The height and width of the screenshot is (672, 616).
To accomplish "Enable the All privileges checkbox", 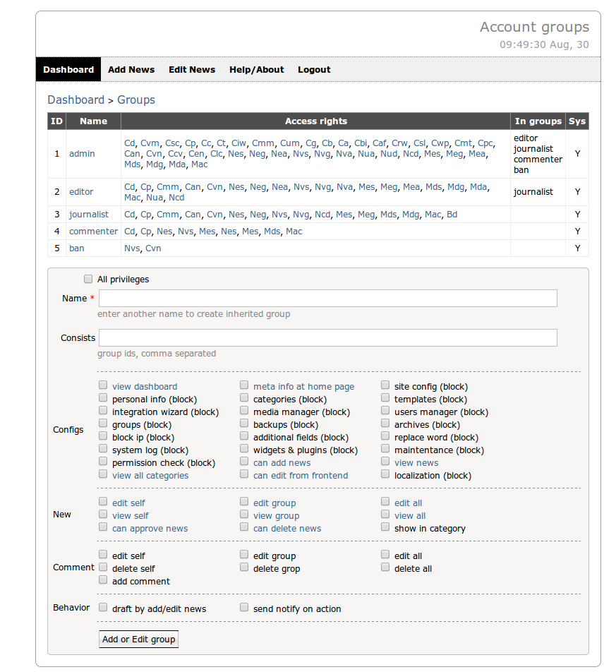I will pyautogui.click(x=88, y=279).
